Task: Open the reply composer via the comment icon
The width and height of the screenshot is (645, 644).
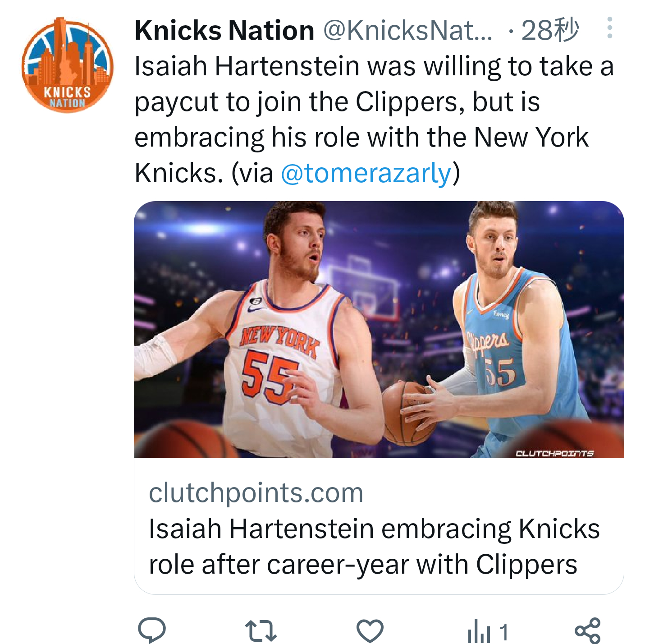Action: click(x=152, y=630)
